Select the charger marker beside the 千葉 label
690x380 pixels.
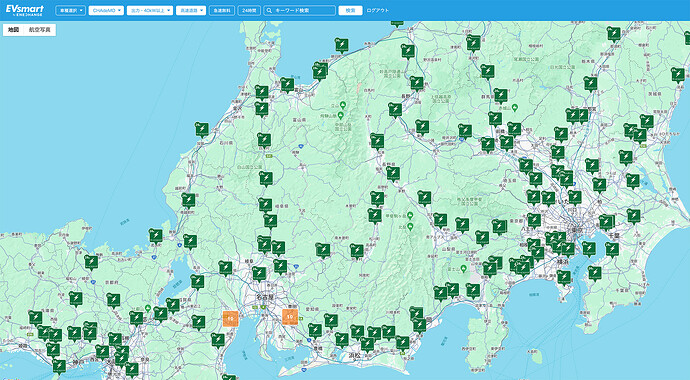click(612, 249)
